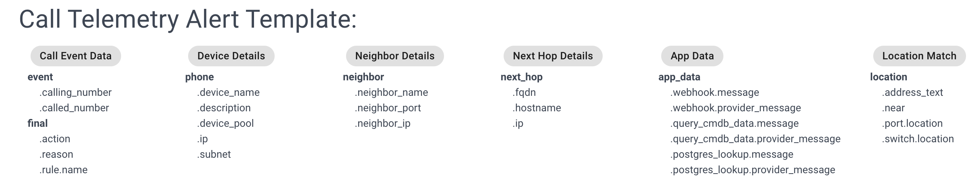Click the Call Event Data chip
This screenshot has height=185, width=980.
[75, 56]
